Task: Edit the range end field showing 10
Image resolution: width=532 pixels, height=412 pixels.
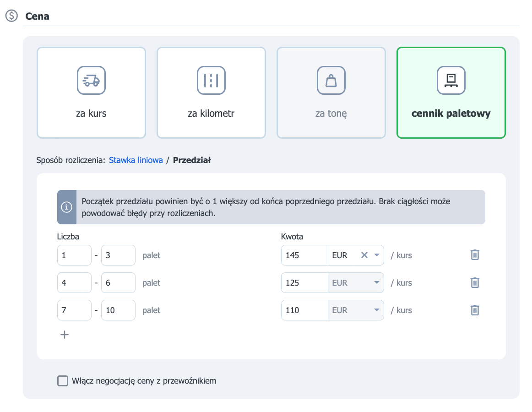Action: coord(118,310)
